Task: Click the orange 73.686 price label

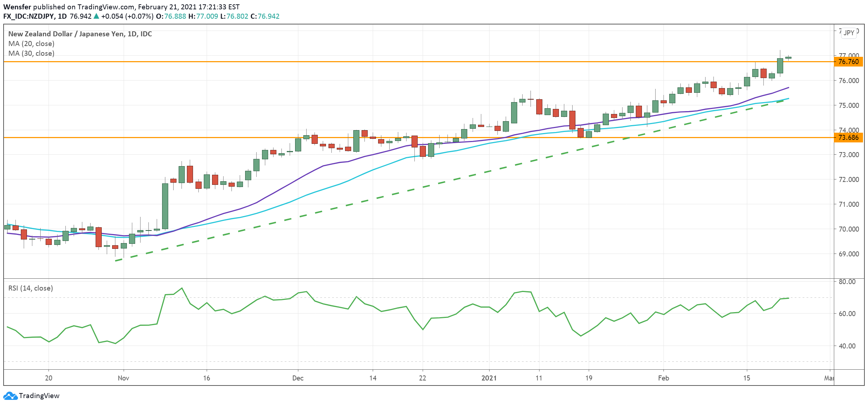Action: tap(848, 138)
